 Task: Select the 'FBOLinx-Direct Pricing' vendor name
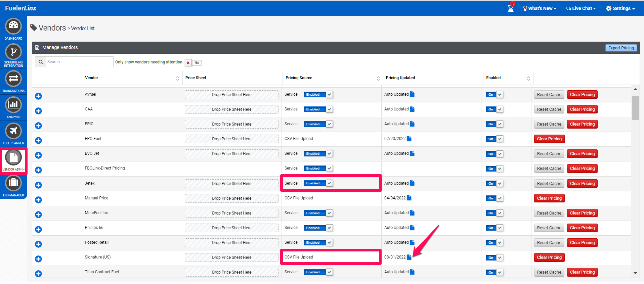(105, 168)
